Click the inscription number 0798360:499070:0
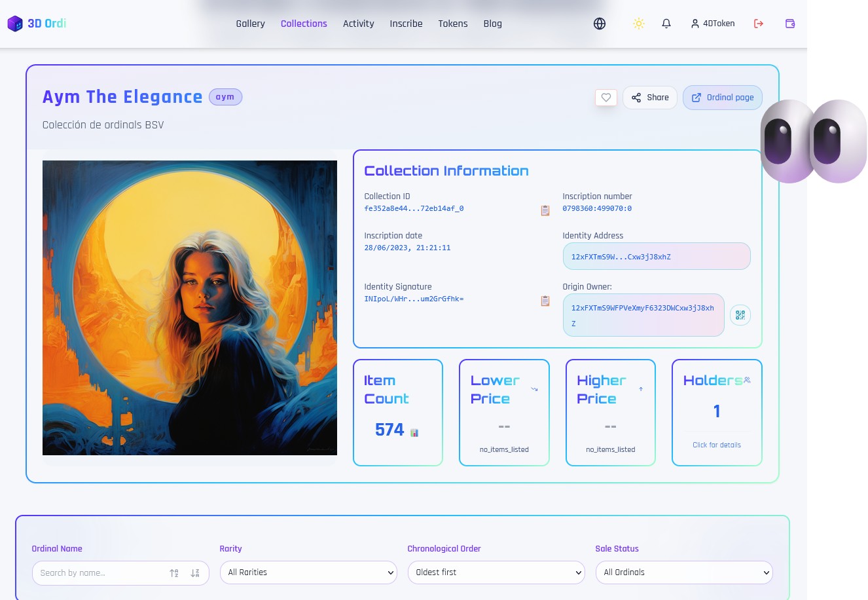The image size is (868, 600). [597, 209]
